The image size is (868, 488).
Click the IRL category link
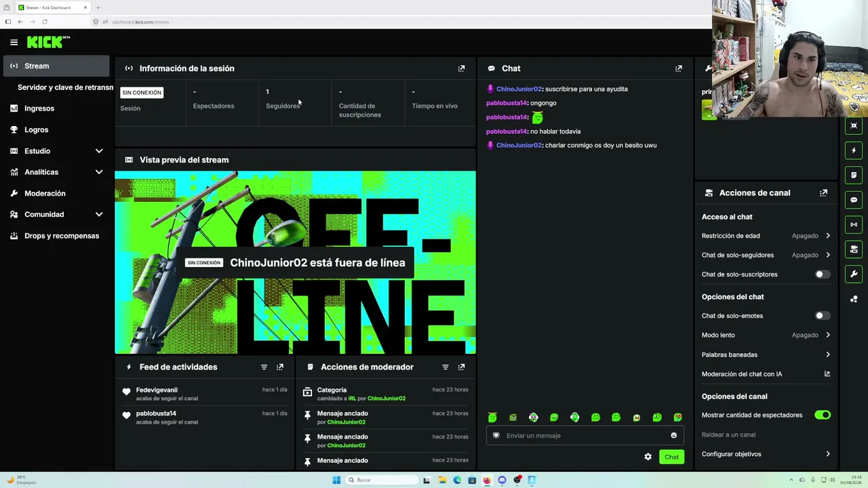coord(352,399)
